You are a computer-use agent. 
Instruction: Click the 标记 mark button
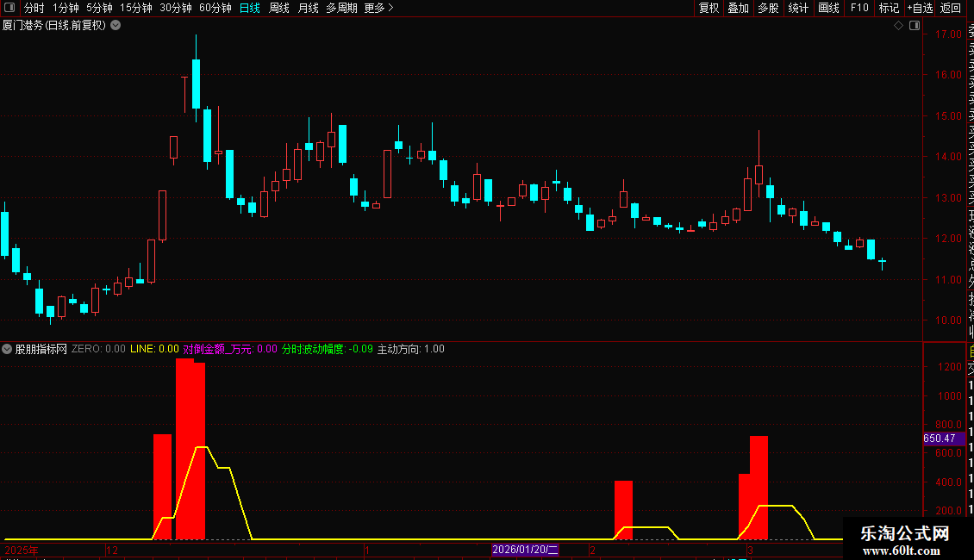click(x=889, y=8)
